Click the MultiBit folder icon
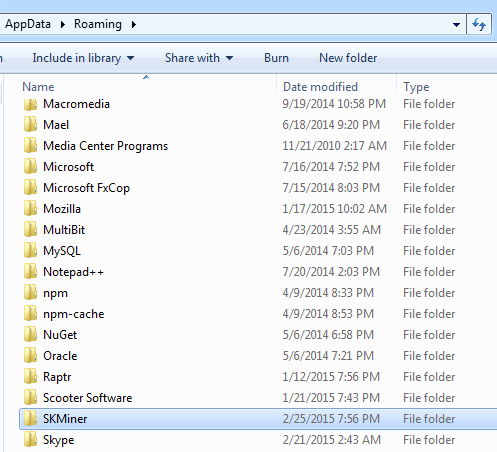 click(30, 230)
